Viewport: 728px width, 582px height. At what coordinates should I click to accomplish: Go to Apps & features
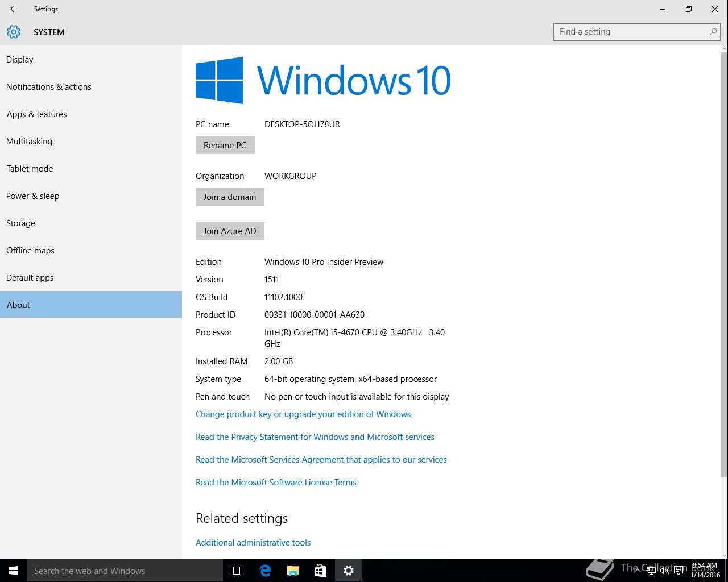point(91,114)
